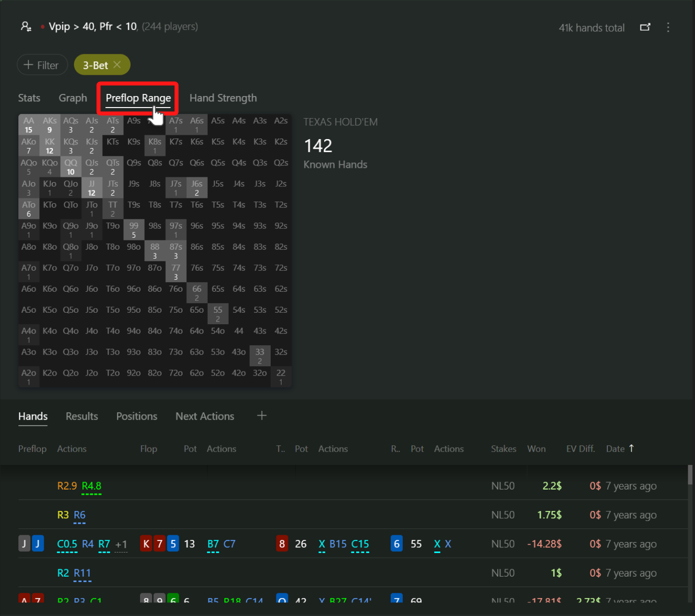Click the hands list vertical scrollbar
Image resolution: width=695 pixels, height=616 pixels.
coord(690,475)
